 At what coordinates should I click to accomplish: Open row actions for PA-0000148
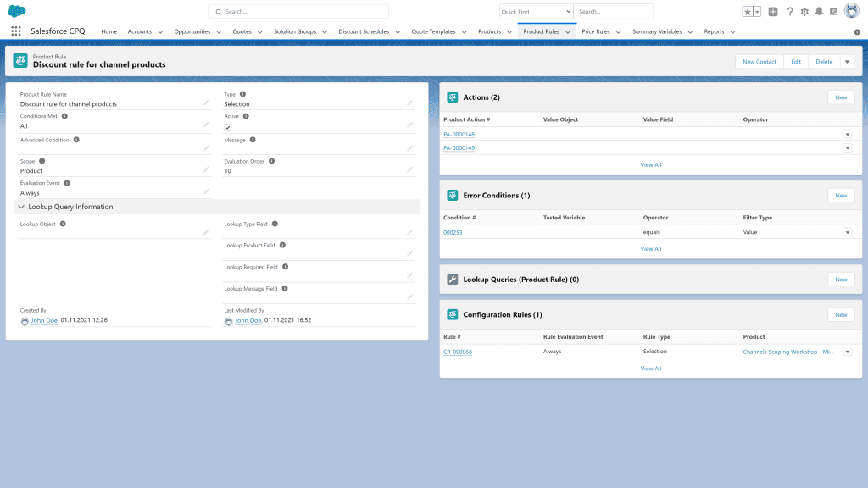[848, 135]
